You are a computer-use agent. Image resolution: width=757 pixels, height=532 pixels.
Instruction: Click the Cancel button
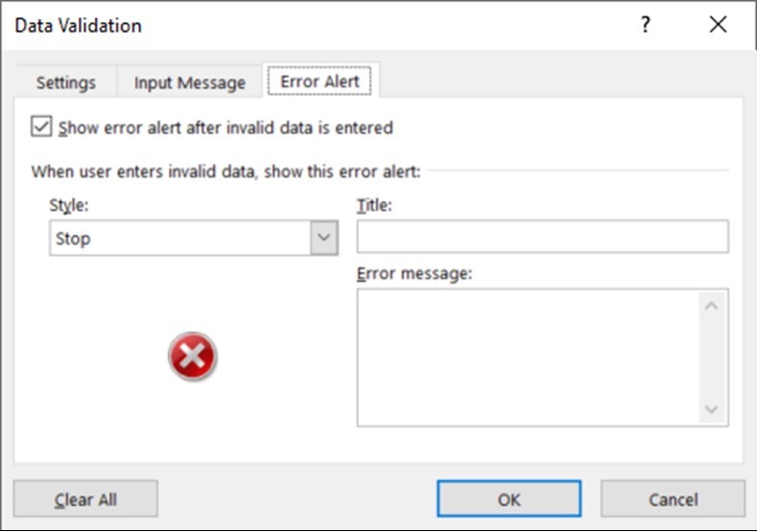click(x=673, y=498)
